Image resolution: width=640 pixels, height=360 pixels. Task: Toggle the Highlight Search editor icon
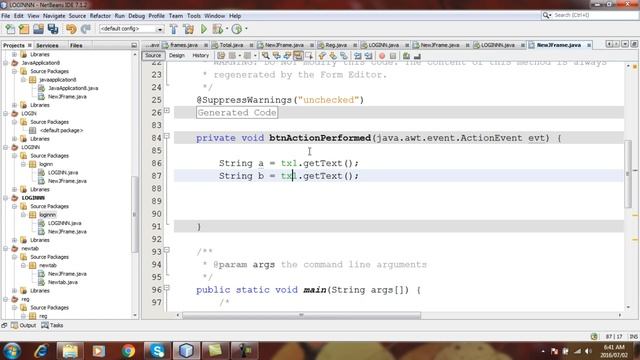pos(298,56)
